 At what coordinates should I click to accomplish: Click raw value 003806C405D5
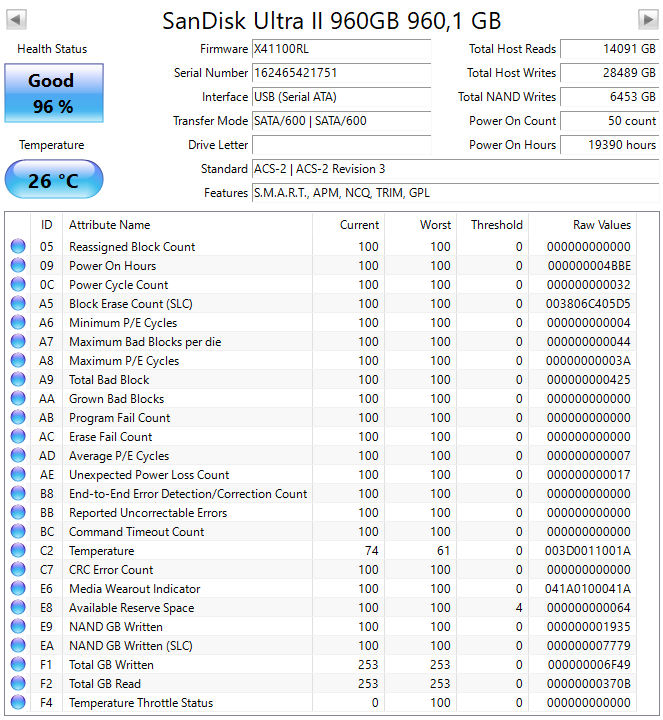tap(588, 304)
